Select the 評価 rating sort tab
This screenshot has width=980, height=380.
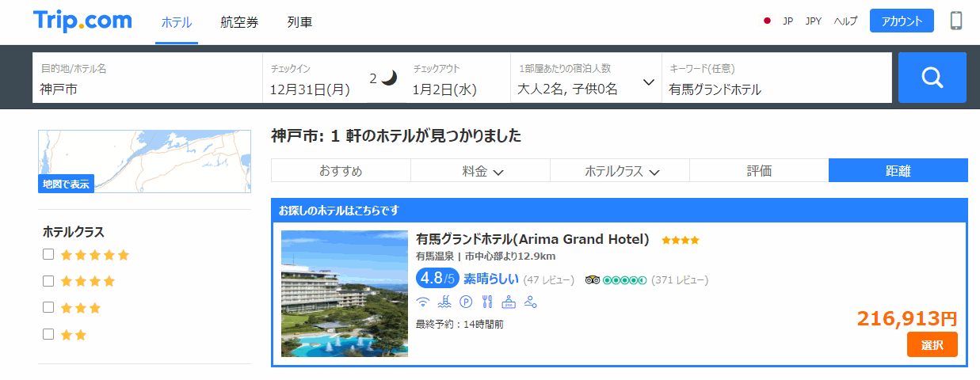[759, 170]
